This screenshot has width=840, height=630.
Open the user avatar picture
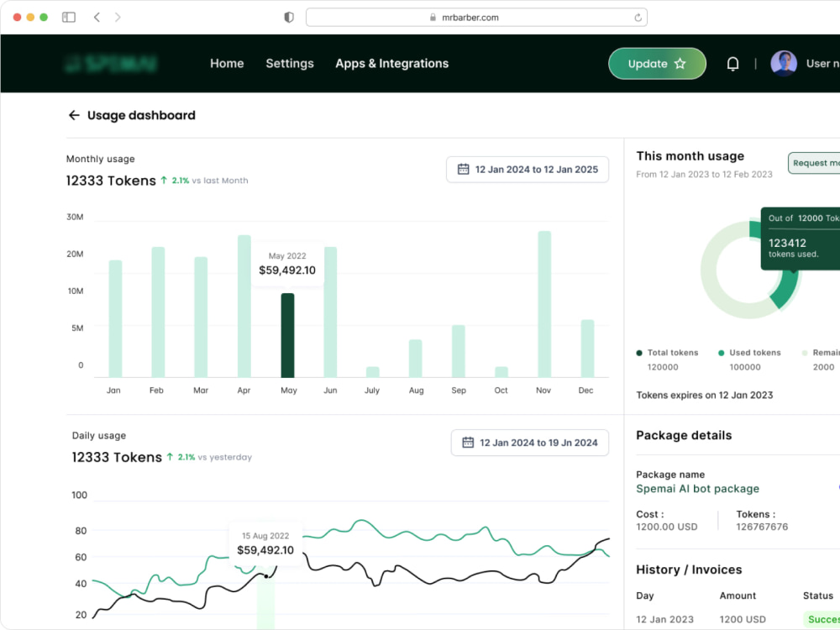784,63
